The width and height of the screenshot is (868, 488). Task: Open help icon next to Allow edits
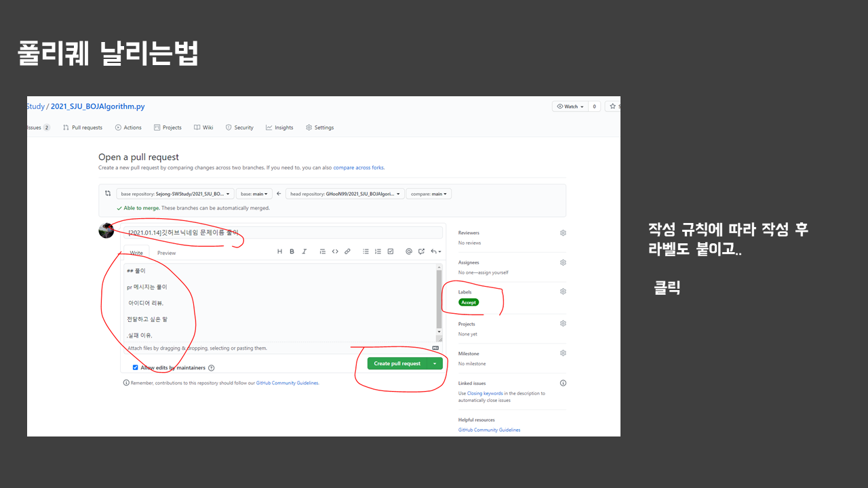(212, 368)
